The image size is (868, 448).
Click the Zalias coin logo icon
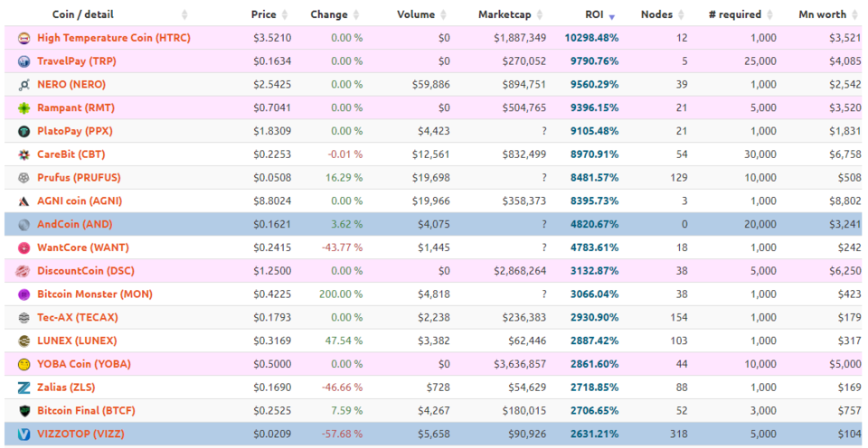point(24,387)
